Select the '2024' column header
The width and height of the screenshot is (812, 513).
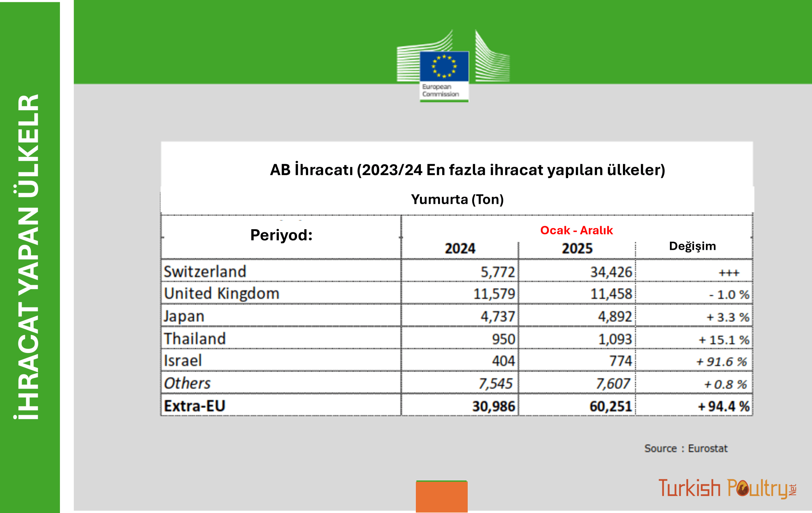[x=460, y=248]
